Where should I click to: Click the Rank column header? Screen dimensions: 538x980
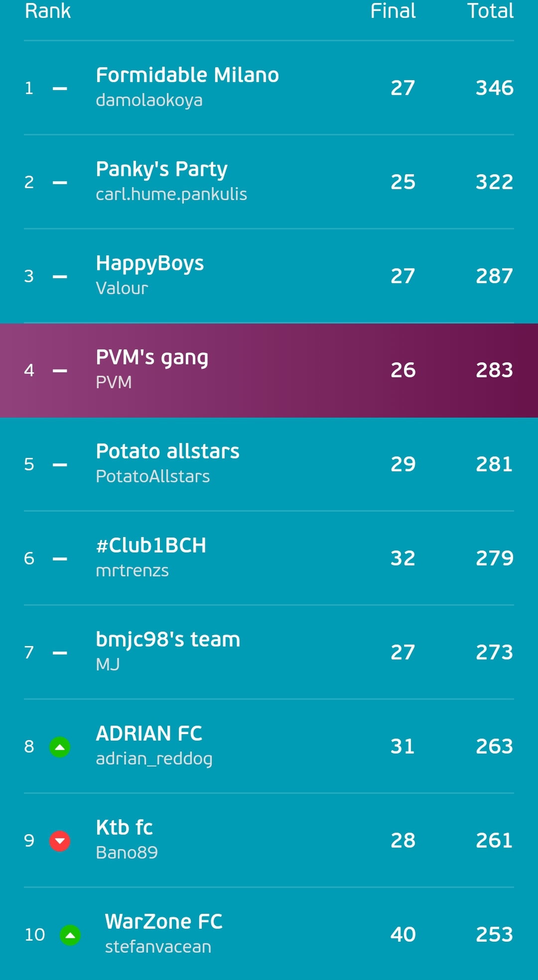click(x=48, y=11)
